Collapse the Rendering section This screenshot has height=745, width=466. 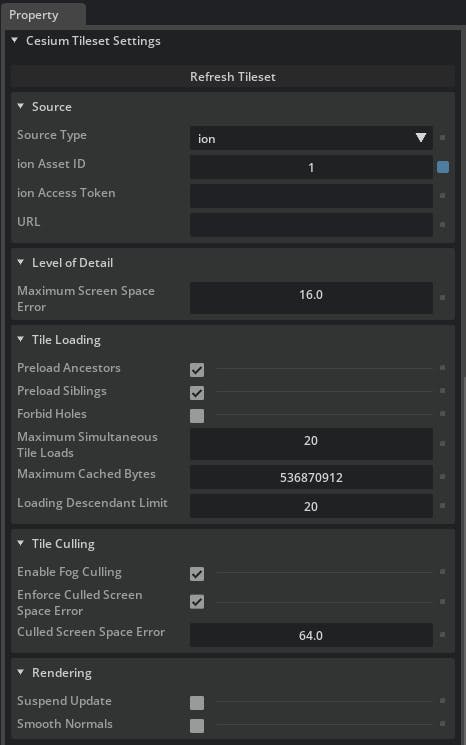20,672
